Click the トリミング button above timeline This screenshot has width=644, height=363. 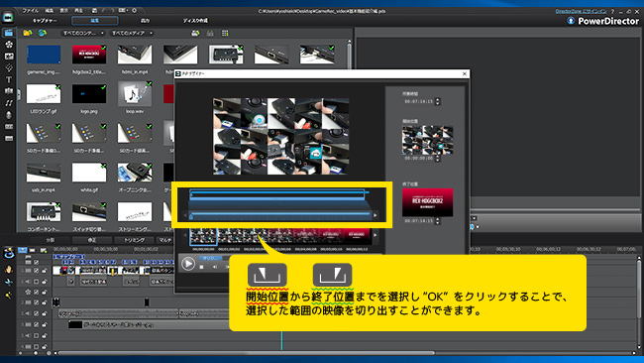(135, 240)
